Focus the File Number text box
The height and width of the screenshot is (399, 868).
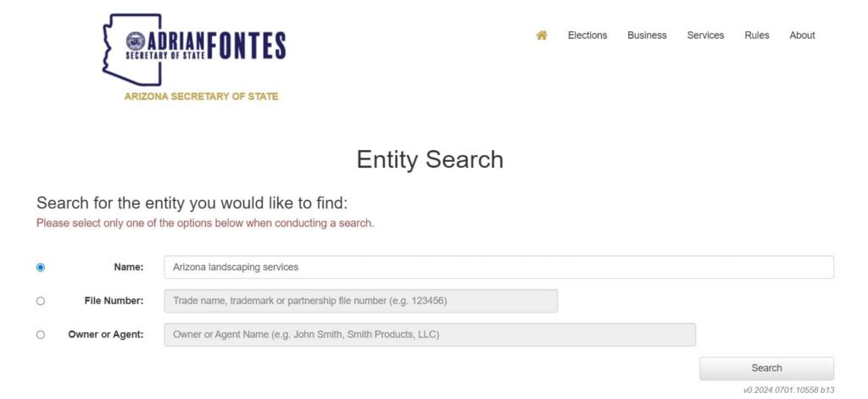click(x=360, y=301)
